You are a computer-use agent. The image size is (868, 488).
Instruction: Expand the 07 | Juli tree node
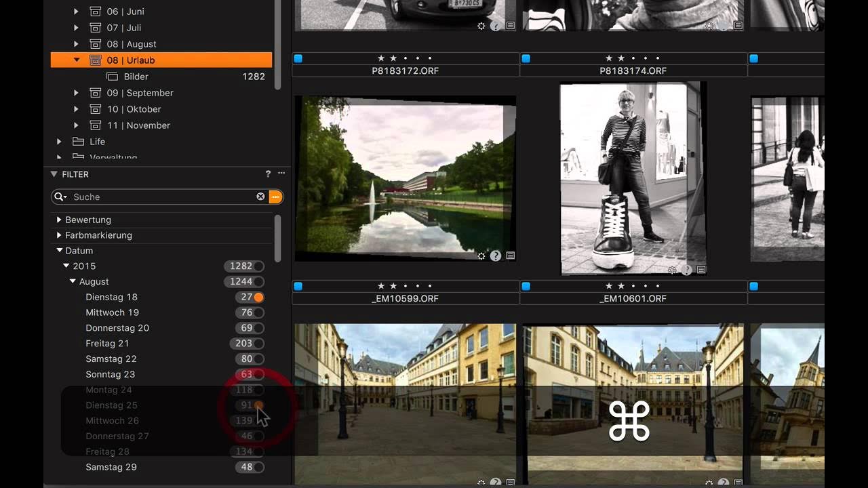coord(76,28)
